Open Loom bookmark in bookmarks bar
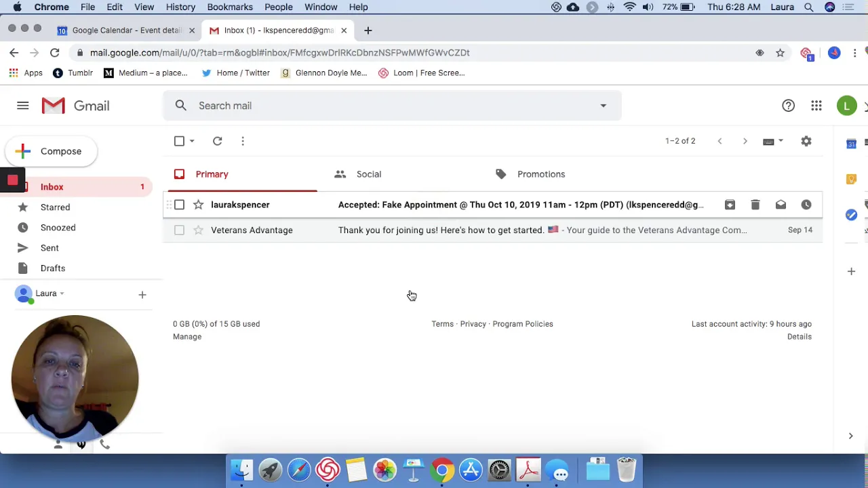Screen dimensions: 868x488 pos(421,73)
